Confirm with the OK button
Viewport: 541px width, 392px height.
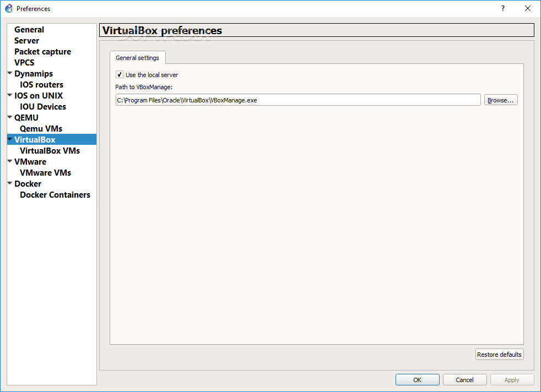click(x=417, y=379)
